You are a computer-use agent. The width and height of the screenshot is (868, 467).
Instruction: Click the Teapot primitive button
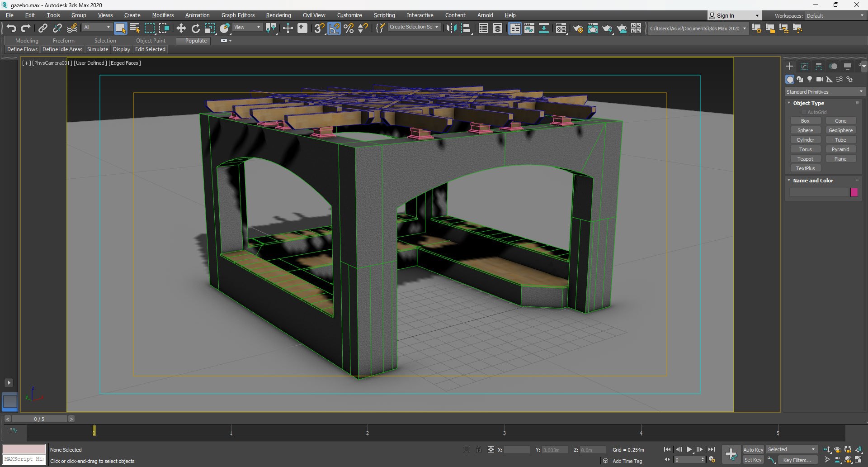[805, 159]
